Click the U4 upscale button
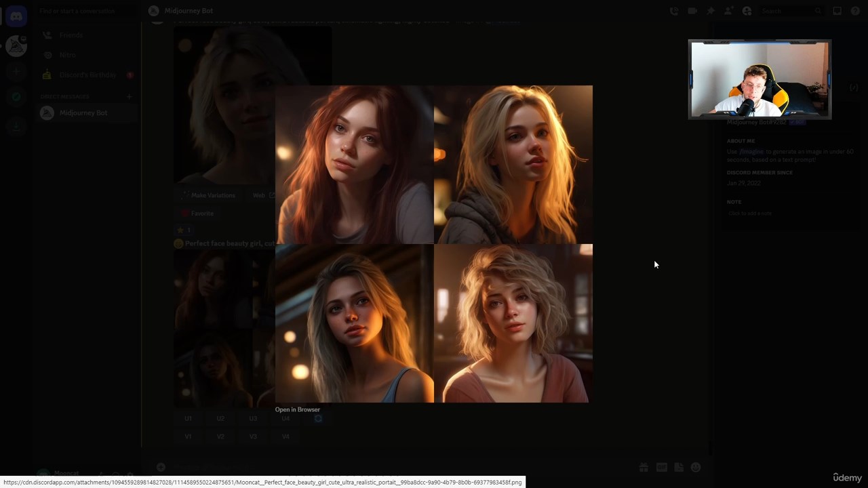The image size is (868, 488). pyautogui.click(x=285, y=419)
